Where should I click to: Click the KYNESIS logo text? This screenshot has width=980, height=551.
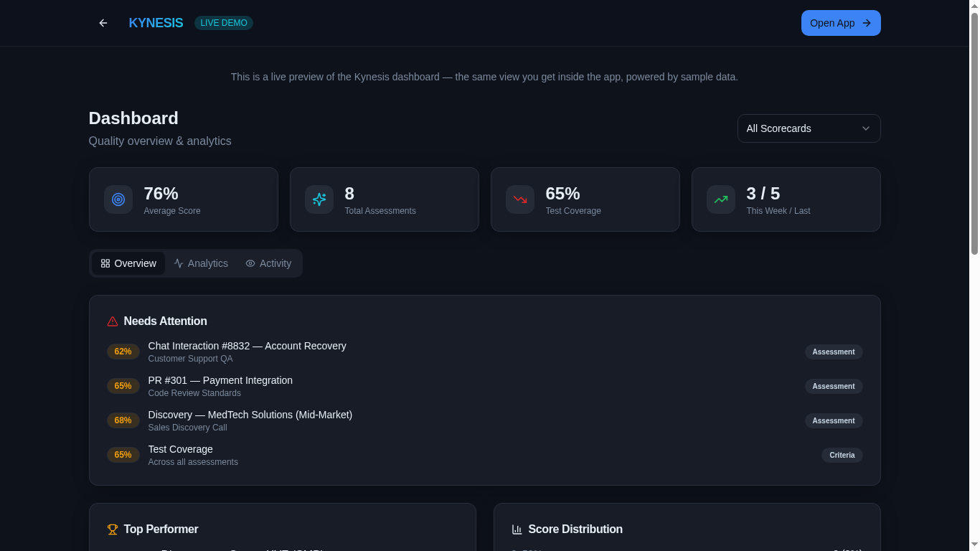(156, 23)
